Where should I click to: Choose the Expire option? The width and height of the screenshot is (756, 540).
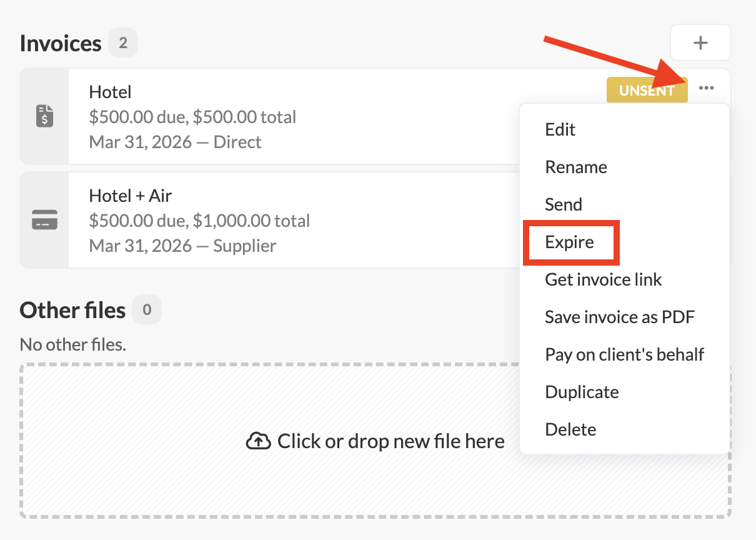tap(569, 242)
